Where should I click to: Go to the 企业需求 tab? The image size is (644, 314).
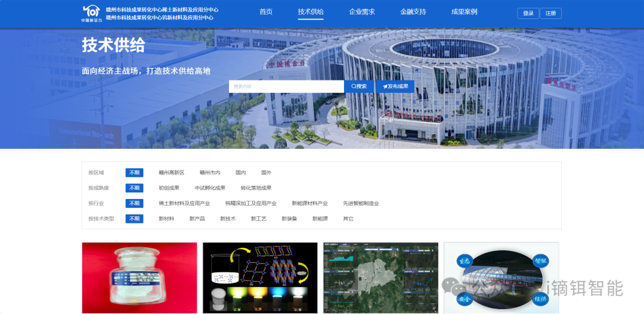[362, 12]
